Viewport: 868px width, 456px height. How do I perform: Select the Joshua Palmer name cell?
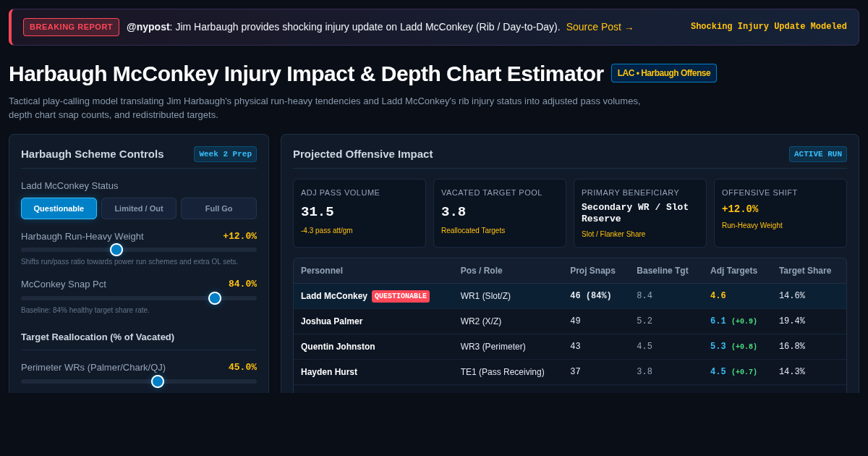click(332, 321)
